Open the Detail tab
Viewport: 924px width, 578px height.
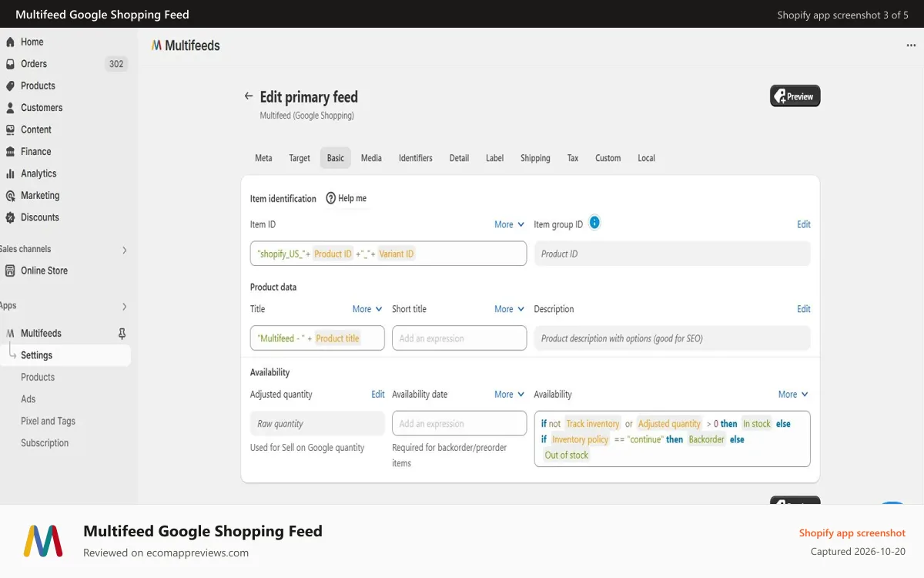pos(460,158)
